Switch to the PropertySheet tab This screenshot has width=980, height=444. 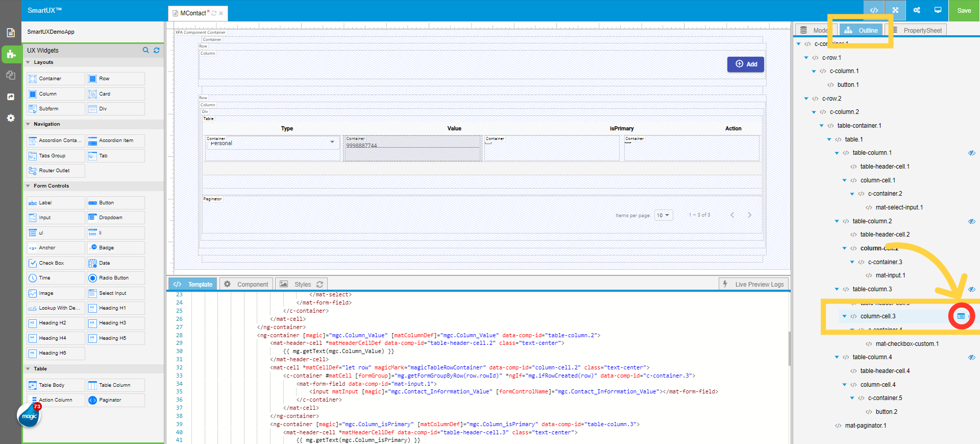coord(917,30)
